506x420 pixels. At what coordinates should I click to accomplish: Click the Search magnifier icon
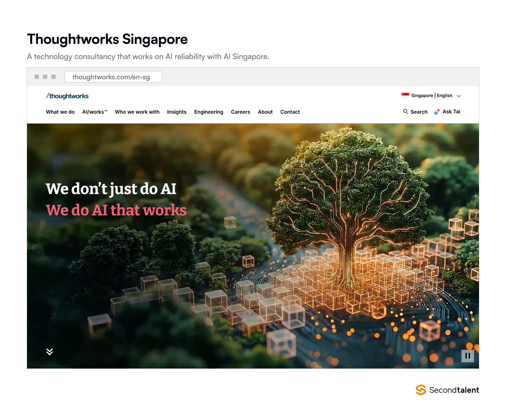point(405,112)
